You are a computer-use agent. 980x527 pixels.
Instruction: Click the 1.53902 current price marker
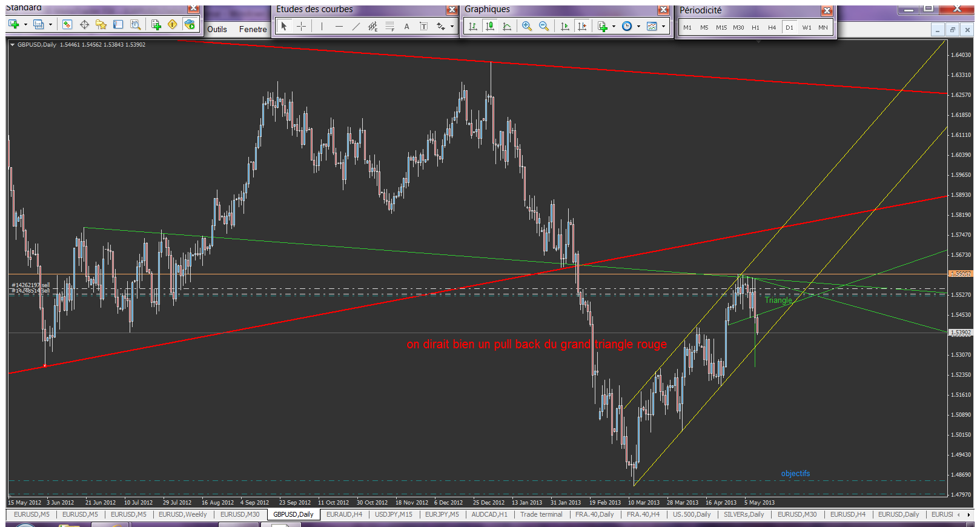(x=961, y=333)
